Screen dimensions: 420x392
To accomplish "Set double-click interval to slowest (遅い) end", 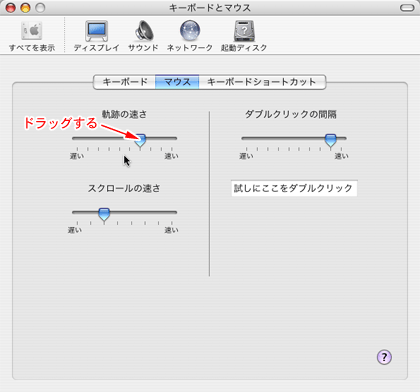I will (246, 138).
